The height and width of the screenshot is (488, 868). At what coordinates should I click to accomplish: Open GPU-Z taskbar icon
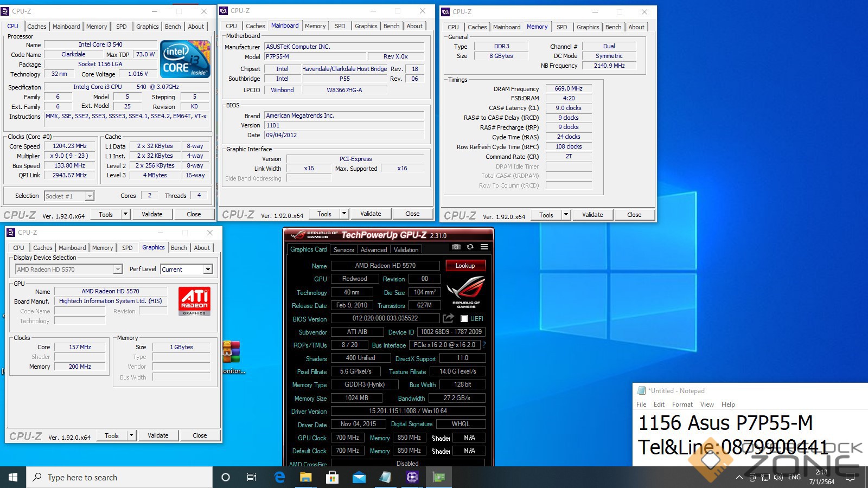(438, 477)
